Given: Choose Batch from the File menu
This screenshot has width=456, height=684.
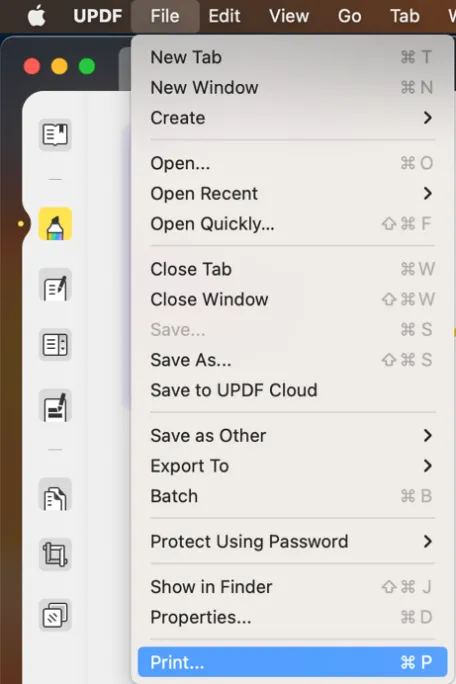Looking at the screenshot, I should [x=291, y=496].
